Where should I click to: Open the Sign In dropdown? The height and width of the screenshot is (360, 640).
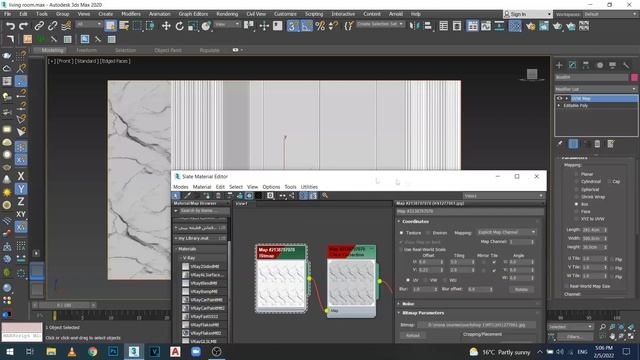[527, 14]
